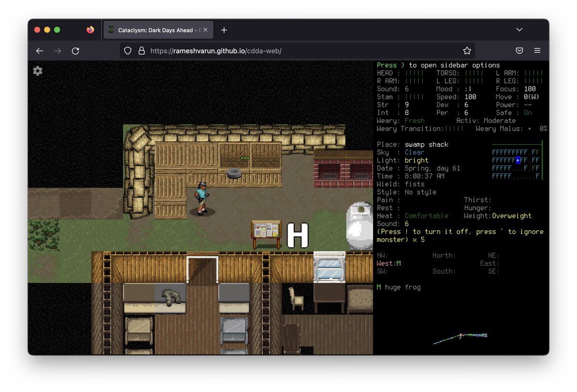Screen dimensions: 577x392
Task: Click the Firefox View icon
Action: point(90,30)
